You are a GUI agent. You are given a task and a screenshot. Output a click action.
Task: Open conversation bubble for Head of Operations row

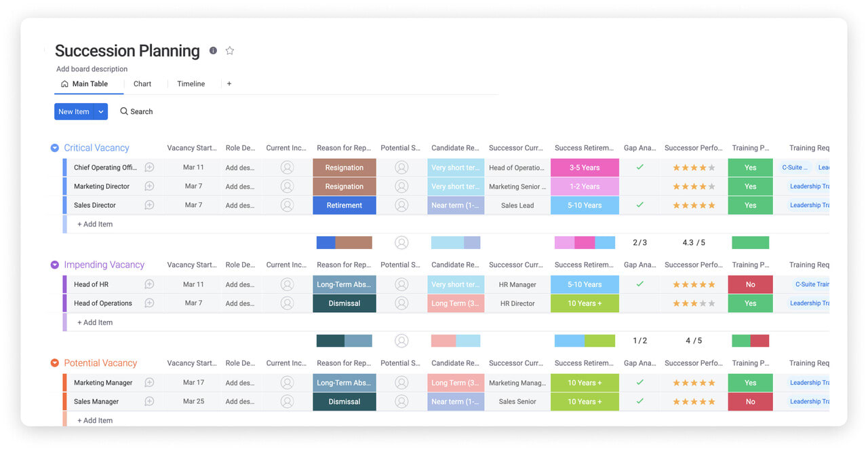click(x=149, y=303)
